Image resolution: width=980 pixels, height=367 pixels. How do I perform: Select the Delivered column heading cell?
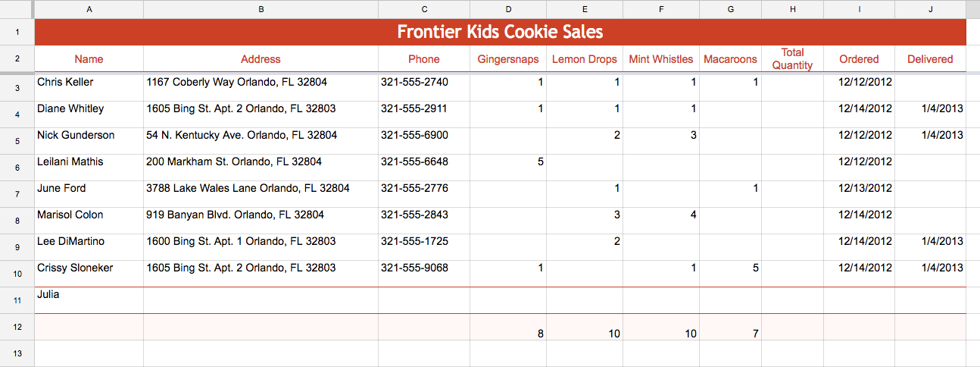pos(930,58)
